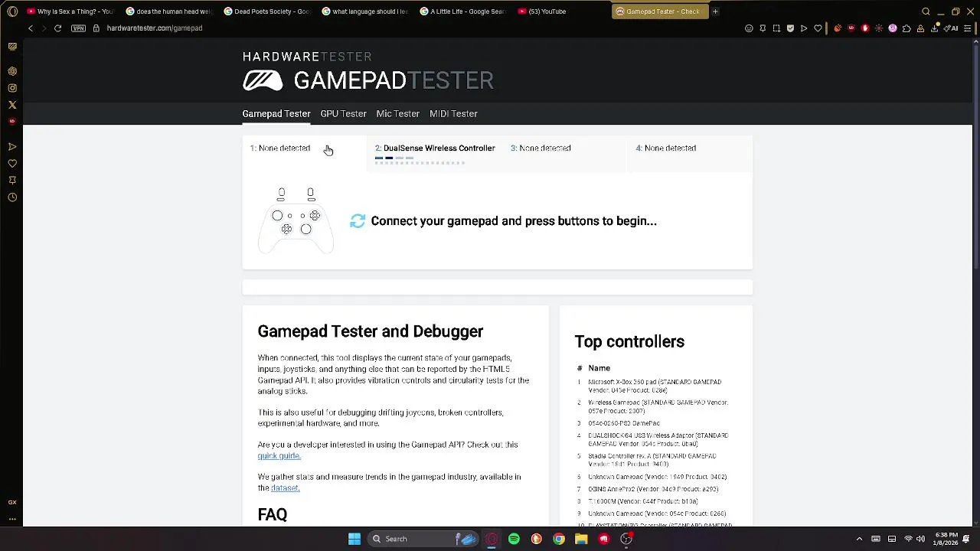980x551 pixels.
Task: Open Instagram in the Opera sidebar
Action: [12, 88]
